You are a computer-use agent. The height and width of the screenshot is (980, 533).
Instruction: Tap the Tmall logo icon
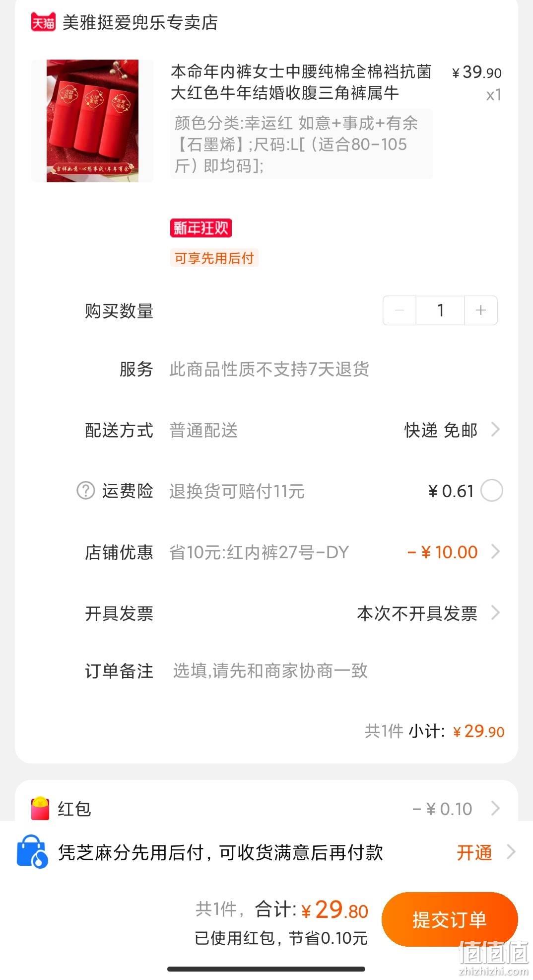pos(43,22)
